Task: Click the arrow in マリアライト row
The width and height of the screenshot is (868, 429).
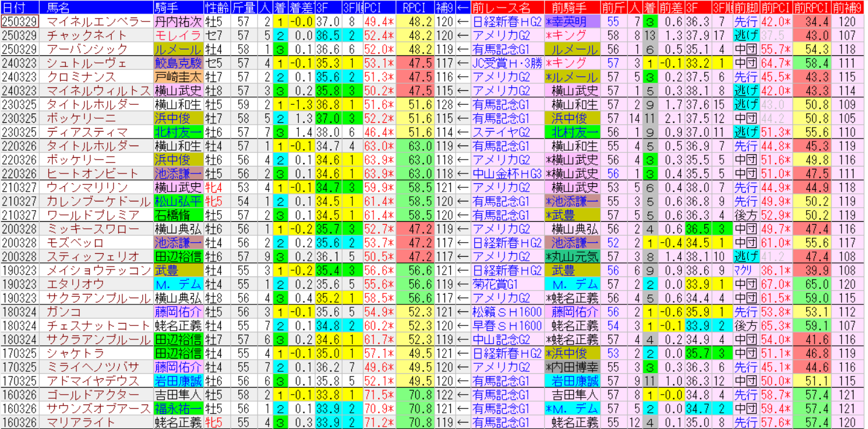Action: click(x=463, y=422)
